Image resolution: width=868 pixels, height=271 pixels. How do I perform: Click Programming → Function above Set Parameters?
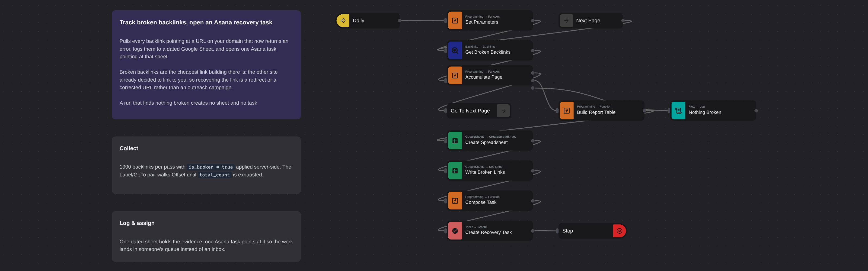coord(482,17)
